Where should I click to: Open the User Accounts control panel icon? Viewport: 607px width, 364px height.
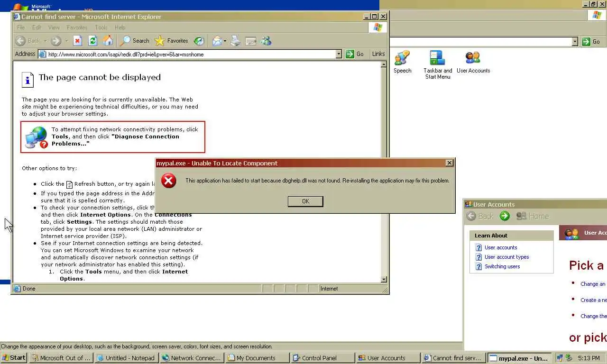[473, 62]
